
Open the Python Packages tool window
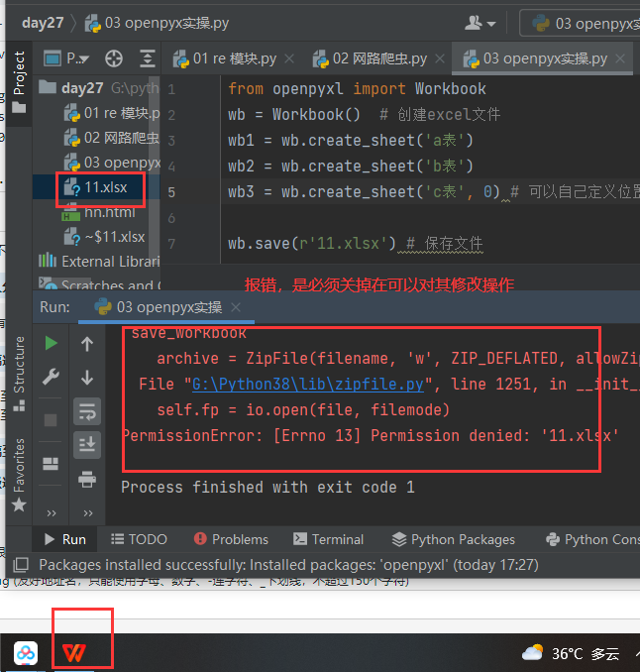(453, 539)
